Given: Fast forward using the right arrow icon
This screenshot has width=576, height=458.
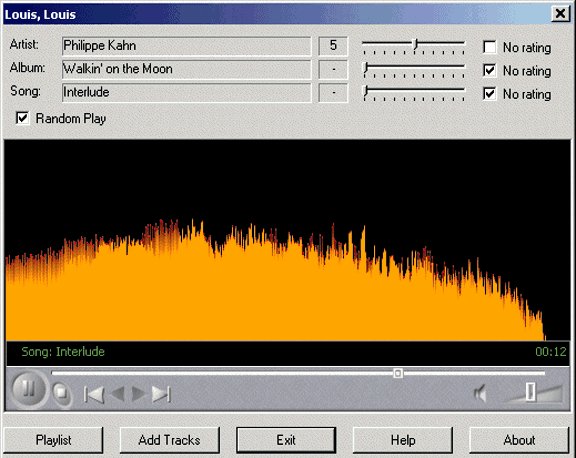Looking at the screenshot, I should click(138, 394).
